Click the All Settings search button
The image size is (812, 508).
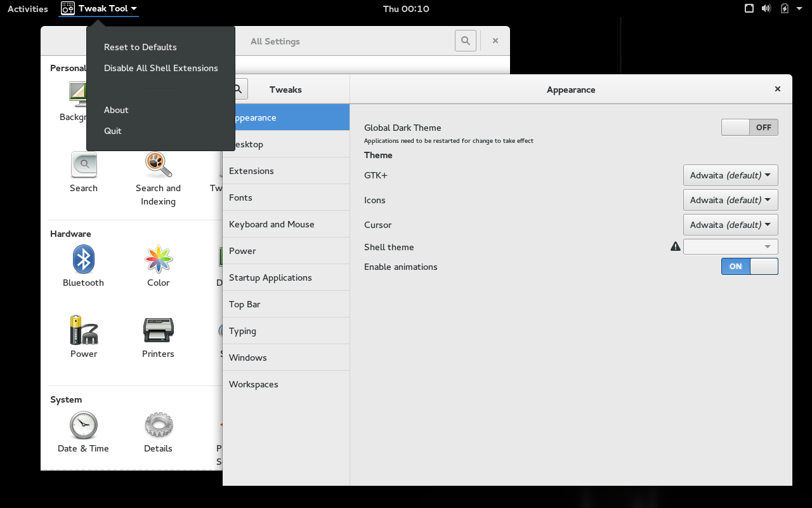465,41
